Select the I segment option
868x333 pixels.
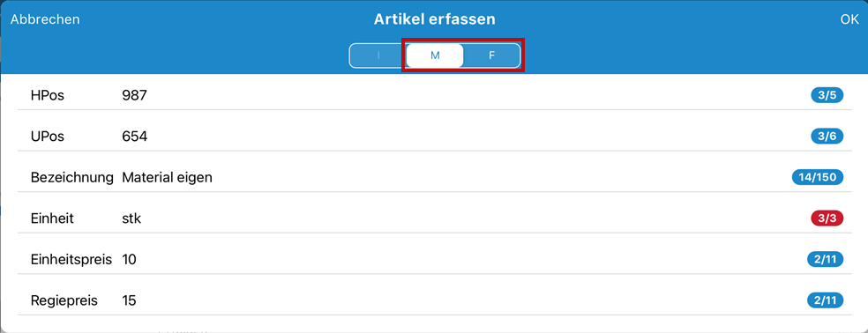tap(378, 55)
